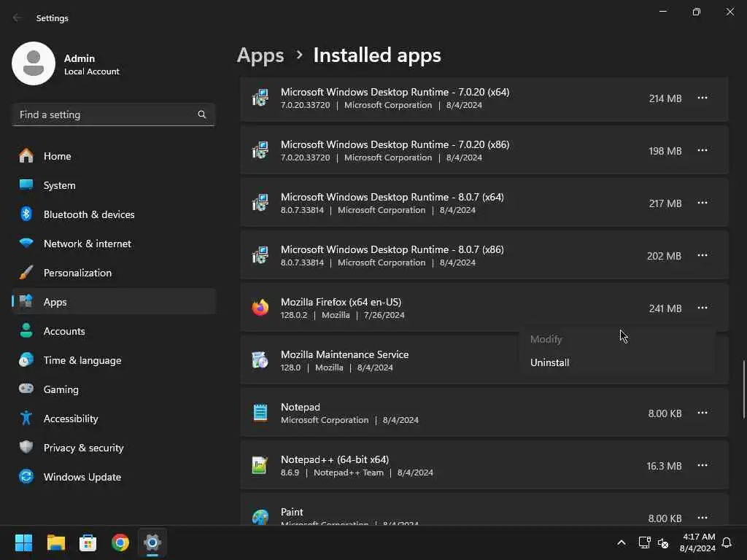Click the Apps breadcrumb link
This screenshot has height=560, width=747.
coord(260,55)
